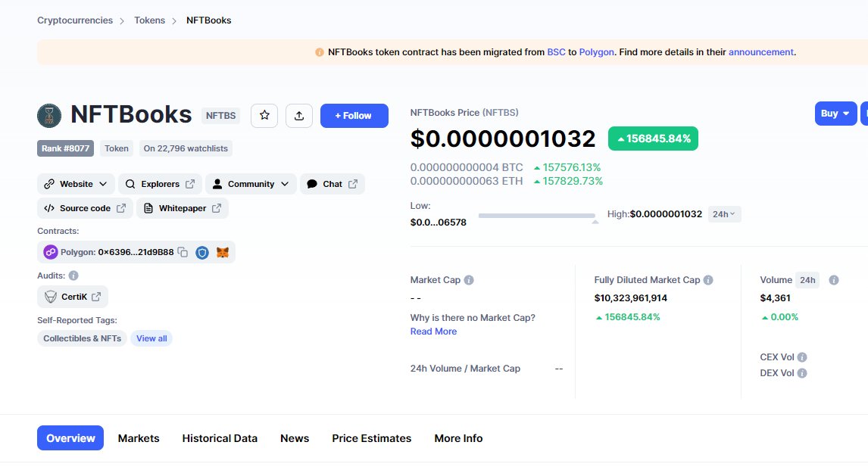Click the Polygon network logo icon
Image resolution: width=868 pixels, height=467 pixels.
(x=51, y=252)
